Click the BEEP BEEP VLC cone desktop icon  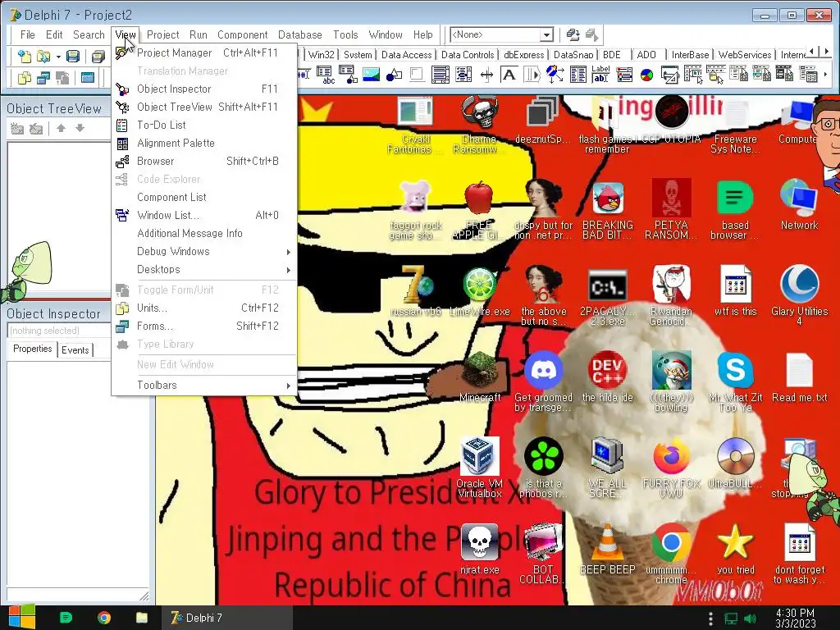pyautogui.click(x=608, y=549)
